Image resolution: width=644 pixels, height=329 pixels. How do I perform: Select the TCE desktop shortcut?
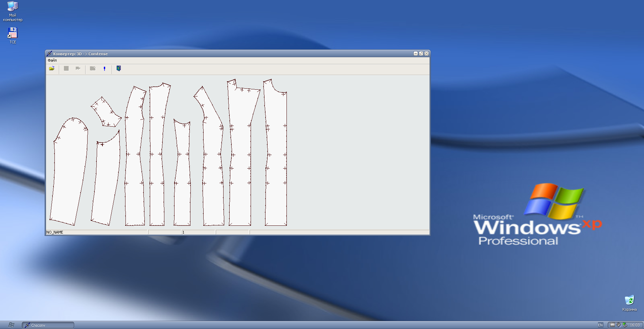(x=13, y=36)
